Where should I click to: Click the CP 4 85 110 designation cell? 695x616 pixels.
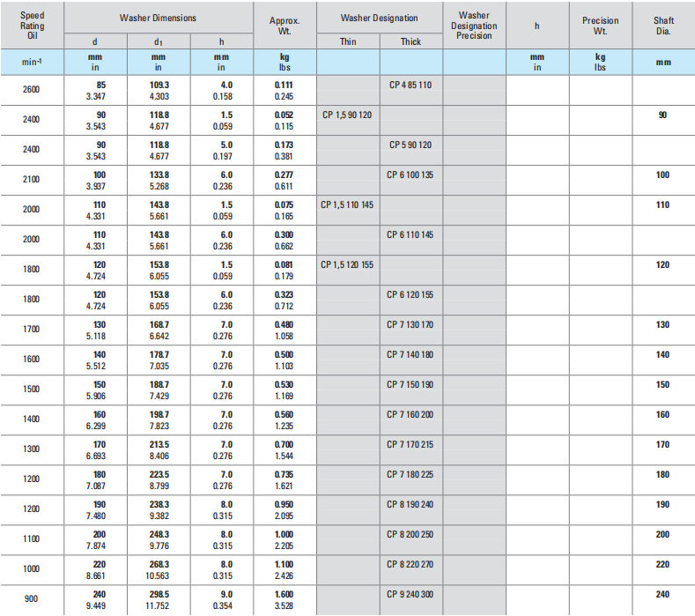pos(410,85)
